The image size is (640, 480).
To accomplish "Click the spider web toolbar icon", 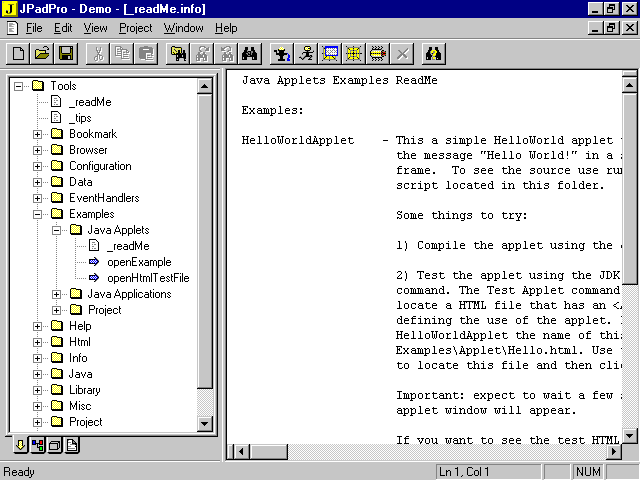I will tap(354, 53).
